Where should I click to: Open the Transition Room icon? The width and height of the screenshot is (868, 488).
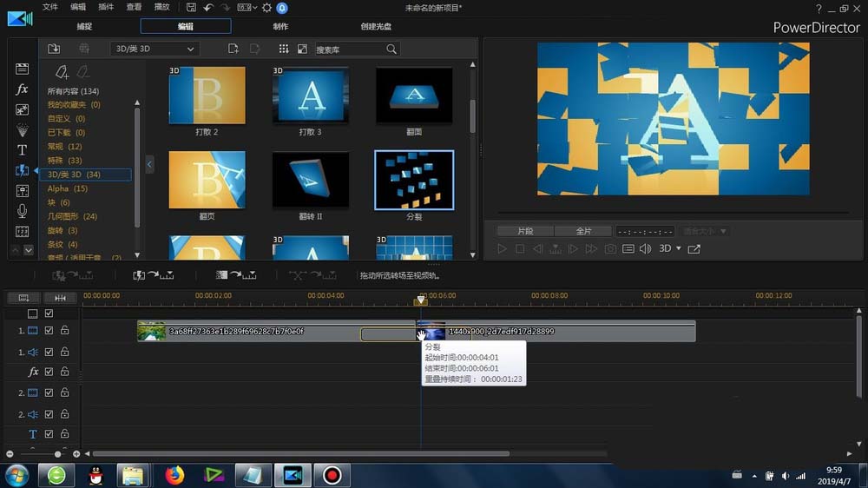(x=23, y=170)
